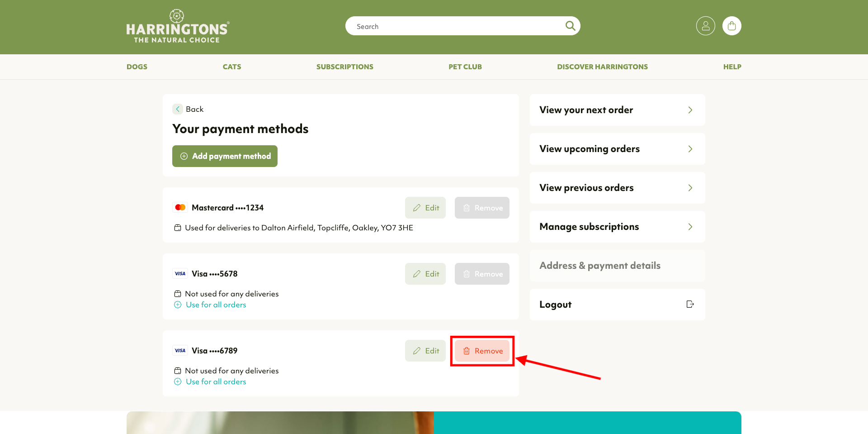This screenshot has width=868, height=434.
Task: Open the Pet Club menu item
Action: (465, 67)
